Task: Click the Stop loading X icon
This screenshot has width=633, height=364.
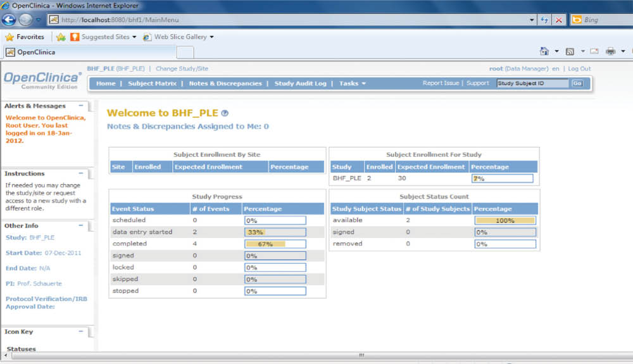Action: 559,20
